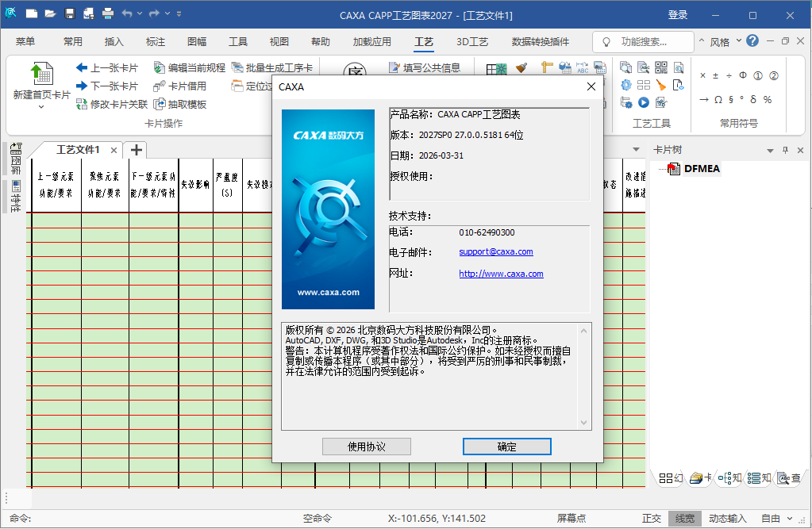Image resolution: width=812 pixels, height=529 pixels.
Task: Insert the Φ diameter symbol
Action: [x=743, y=75]
